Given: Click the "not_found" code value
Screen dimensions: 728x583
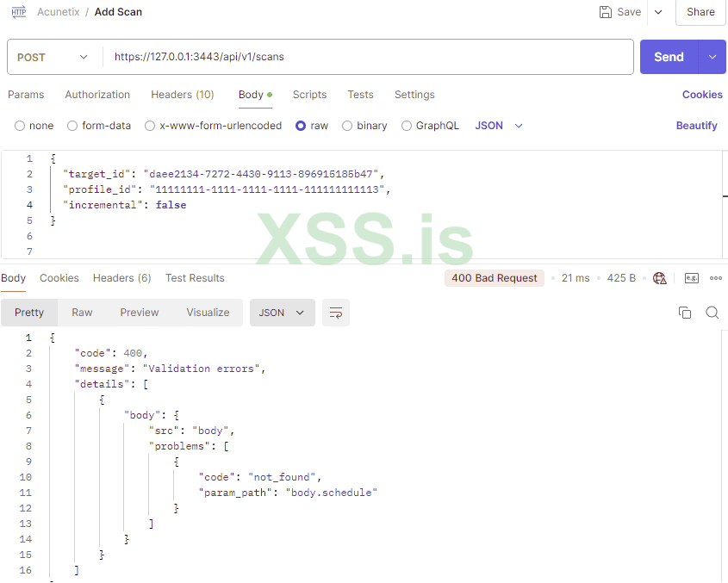Looking at the screenshot, I should pos(282,477).
